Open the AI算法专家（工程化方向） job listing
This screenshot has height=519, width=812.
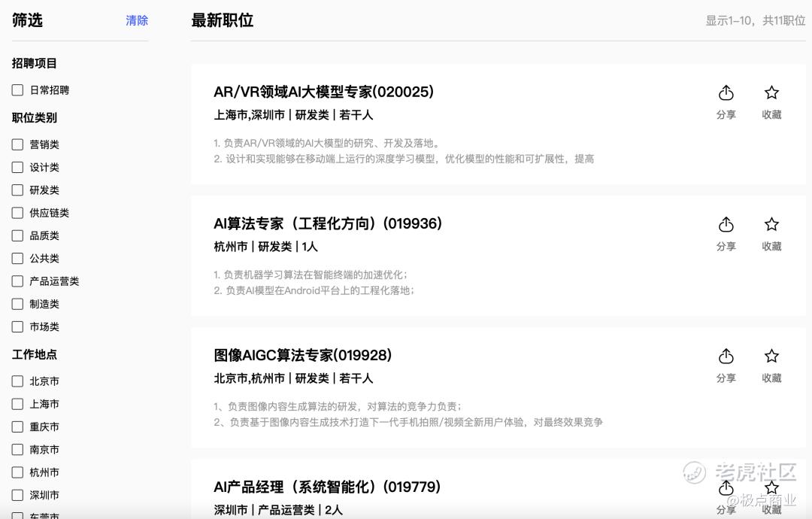(328, 223)
